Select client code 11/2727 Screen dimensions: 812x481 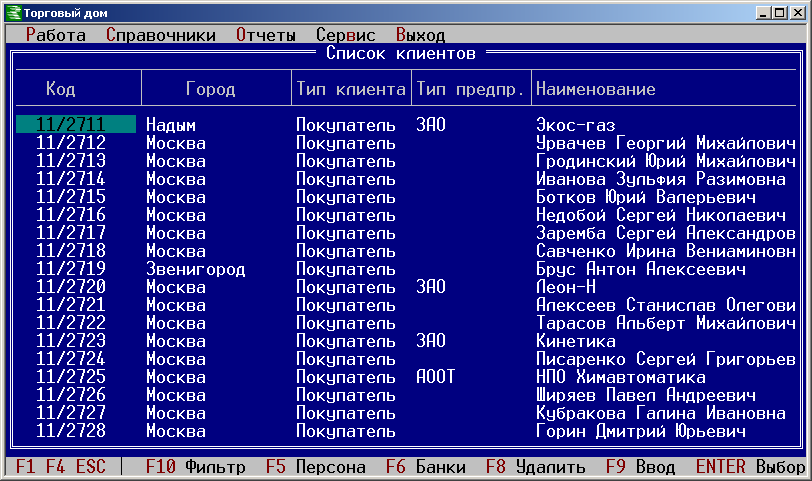coord(71,412)
